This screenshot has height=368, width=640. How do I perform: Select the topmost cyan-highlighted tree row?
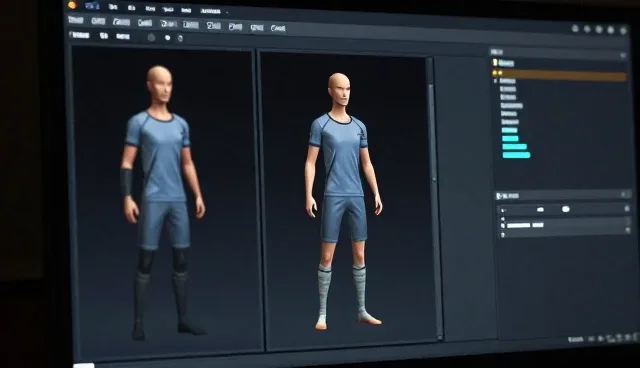(509, 130)
